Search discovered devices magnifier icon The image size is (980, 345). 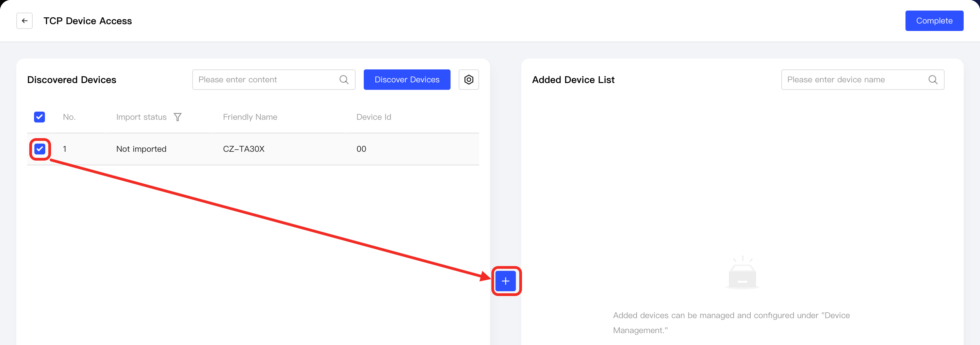tap(344, 80)
